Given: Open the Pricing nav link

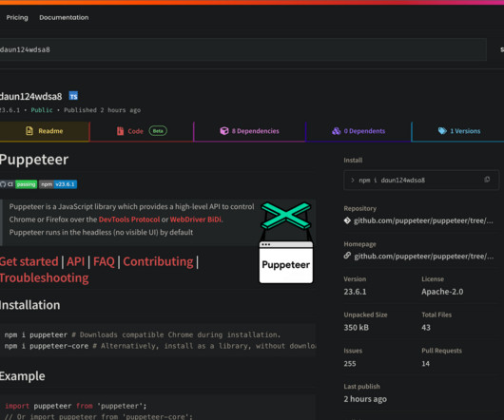Looking at the screenshot, I should coord(17,18).
